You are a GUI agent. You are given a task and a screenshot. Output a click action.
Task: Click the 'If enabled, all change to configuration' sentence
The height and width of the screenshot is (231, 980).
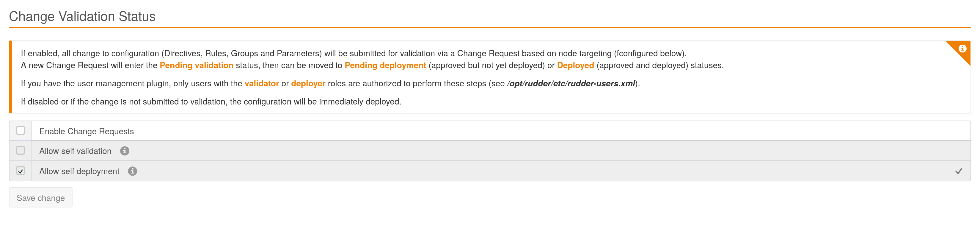point(354,54)
